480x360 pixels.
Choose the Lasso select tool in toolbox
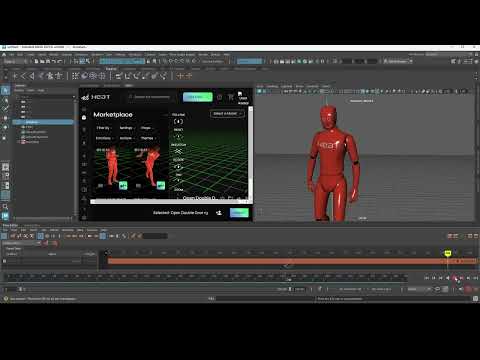pos(5,100)
